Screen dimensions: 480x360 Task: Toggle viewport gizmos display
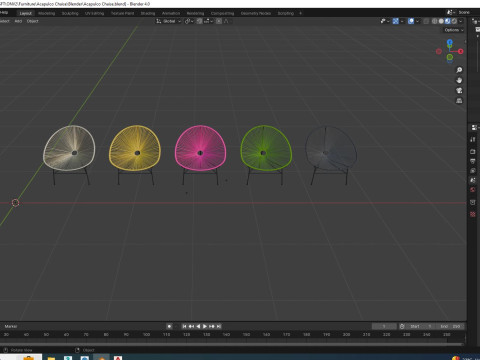pyautogui.click(x=396, y=21)
